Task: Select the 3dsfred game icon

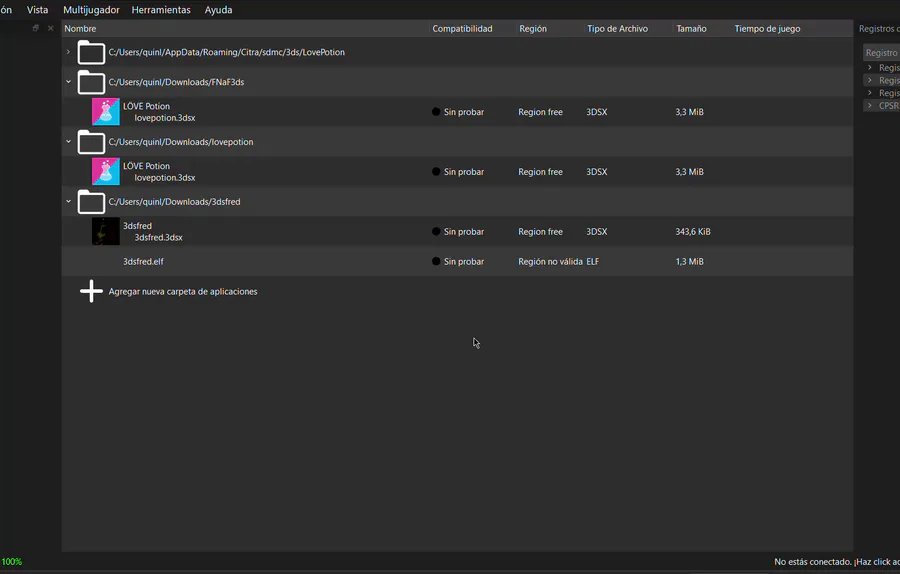Action: click(x=105, y=232)
